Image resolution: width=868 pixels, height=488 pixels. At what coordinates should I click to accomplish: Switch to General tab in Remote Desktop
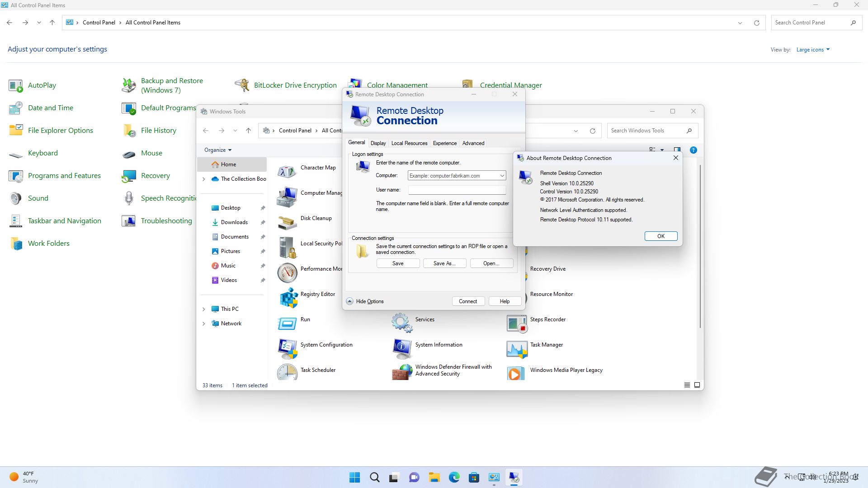click(356, 142)
